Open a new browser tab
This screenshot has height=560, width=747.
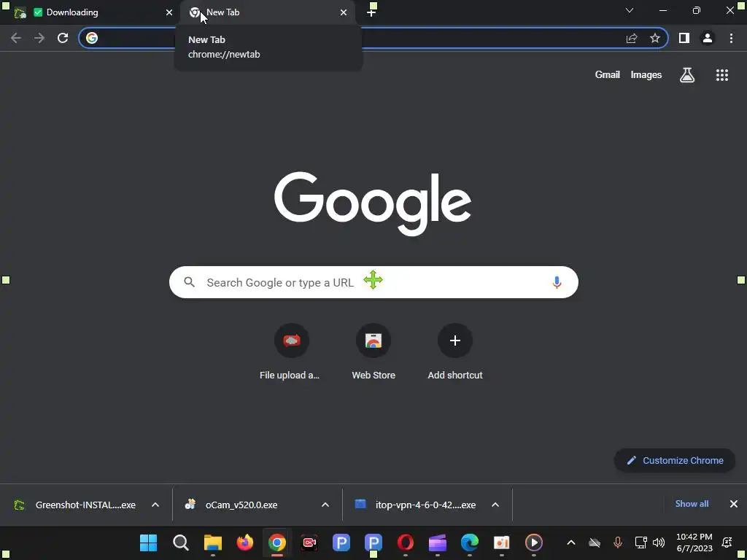[371, 12]
